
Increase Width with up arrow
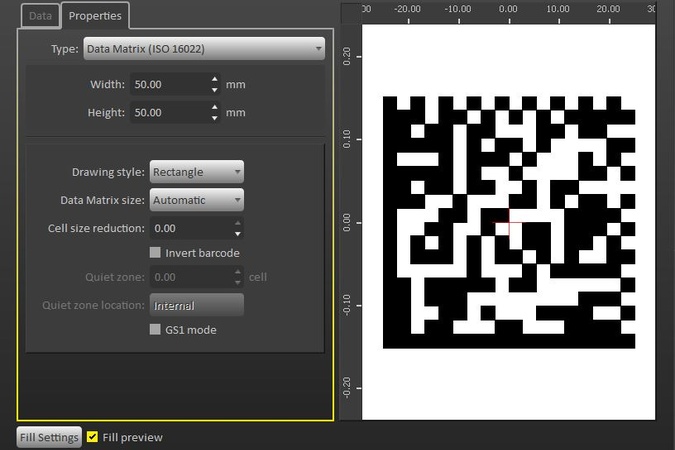215,79
